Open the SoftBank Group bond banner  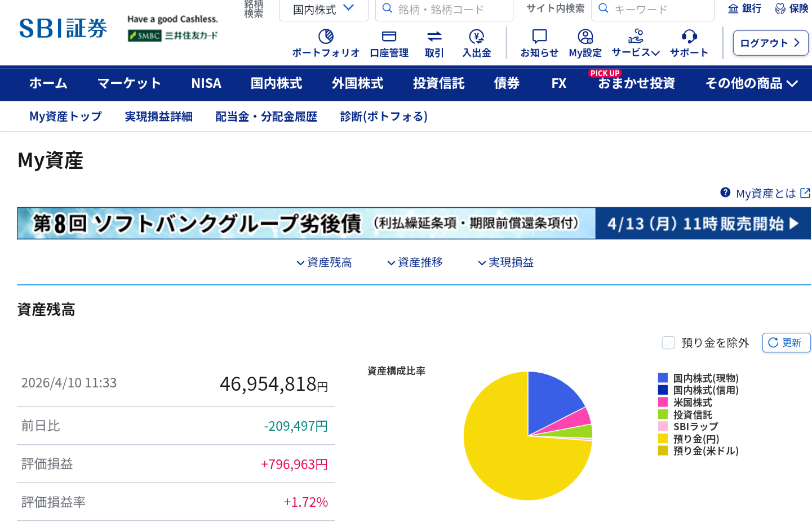point(414,224)
